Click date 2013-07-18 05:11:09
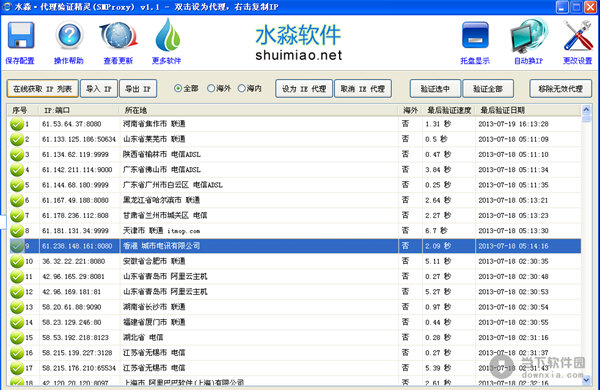The width and height of the screenshot is (600, 390). [x=514, y=139]
